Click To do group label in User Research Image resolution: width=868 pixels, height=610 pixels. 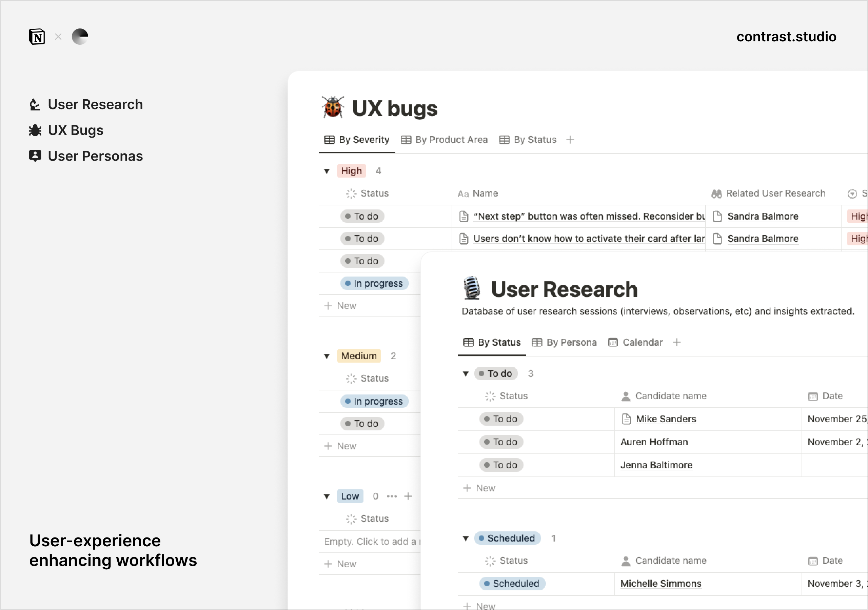pos(496,374)
